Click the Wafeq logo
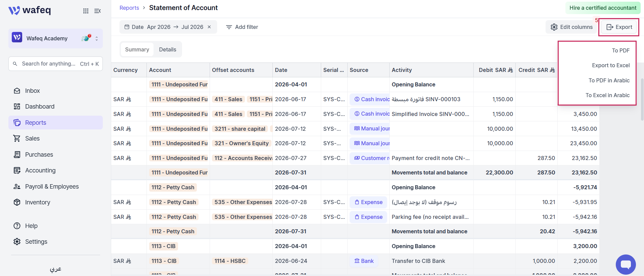The height and width of the screenshot is (276, 644). coord(30,10)
